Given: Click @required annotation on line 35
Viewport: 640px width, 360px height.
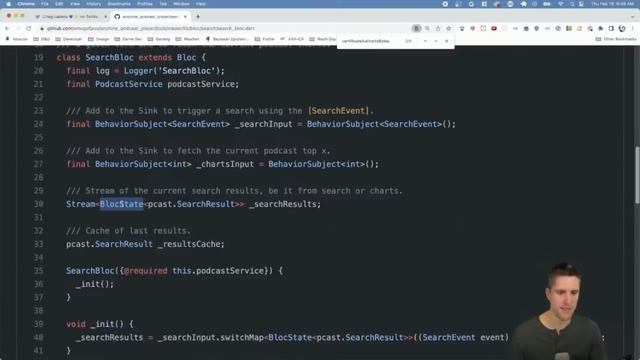Looking at the screenshot, I should coord(145,271).
